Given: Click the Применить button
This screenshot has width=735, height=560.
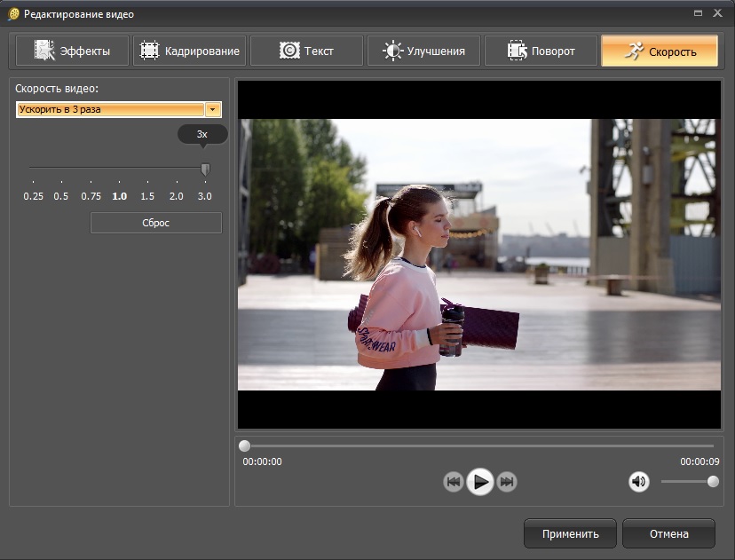Looking at the screenshot, I should (570, 533).
